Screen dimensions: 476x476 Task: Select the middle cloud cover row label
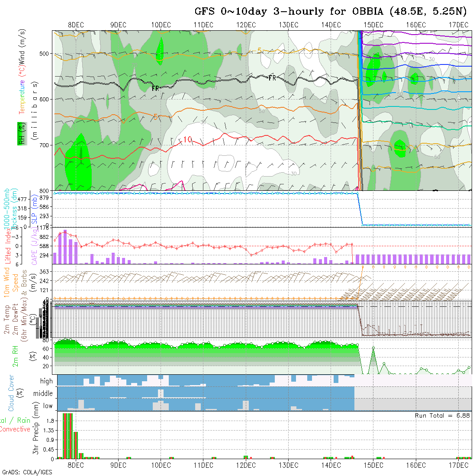[43, 393]
